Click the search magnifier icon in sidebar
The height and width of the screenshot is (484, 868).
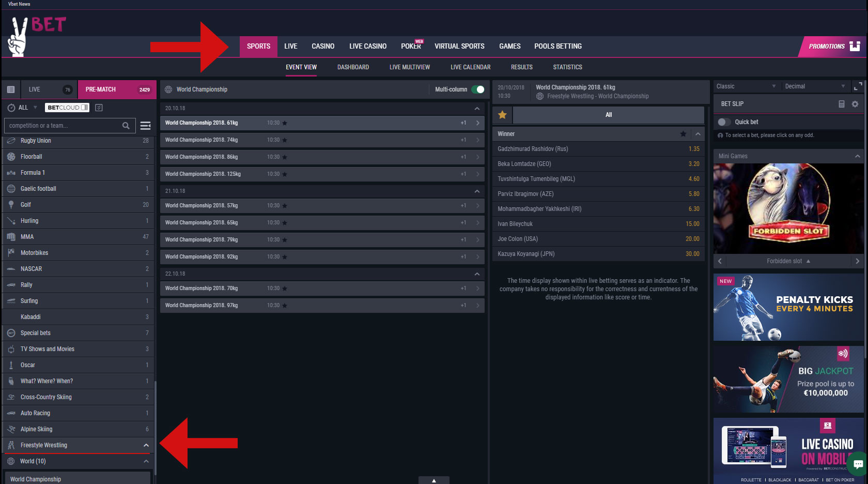coord(126,126)
